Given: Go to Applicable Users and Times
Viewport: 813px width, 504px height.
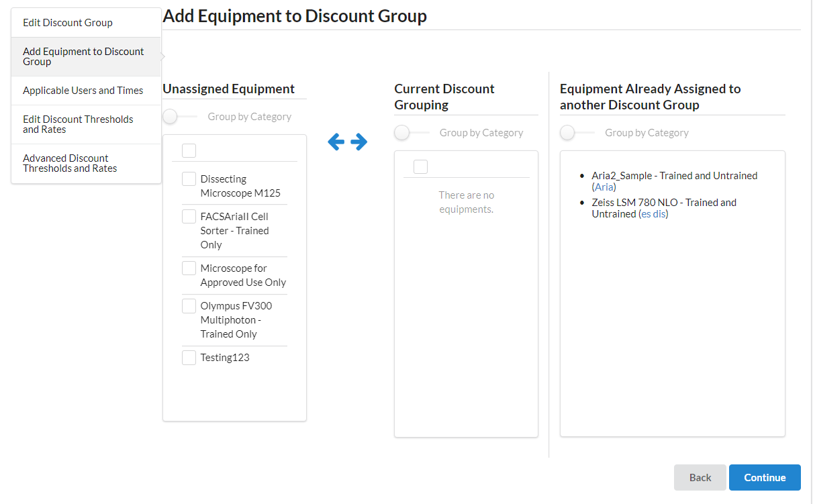Looking at the screenshot, I should pos(83,91).
